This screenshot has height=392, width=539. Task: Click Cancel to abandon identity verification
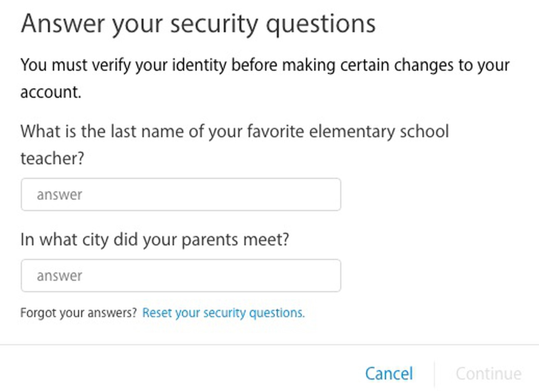[389, 373]
